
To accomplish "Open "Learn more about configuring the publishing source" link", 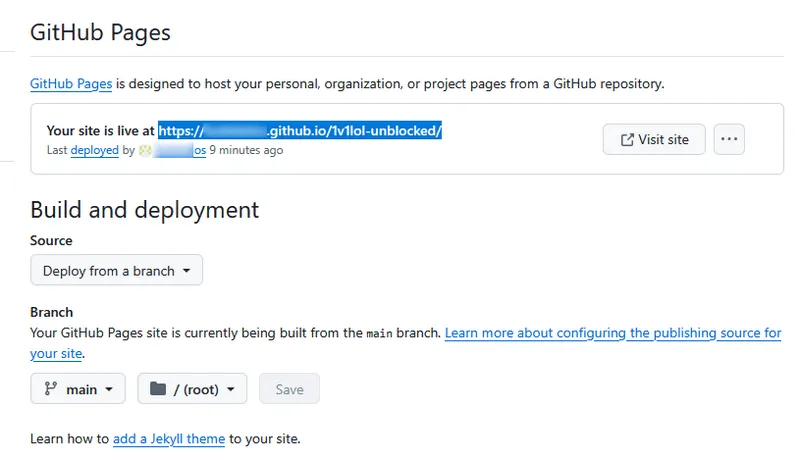I will click(612, 333).
